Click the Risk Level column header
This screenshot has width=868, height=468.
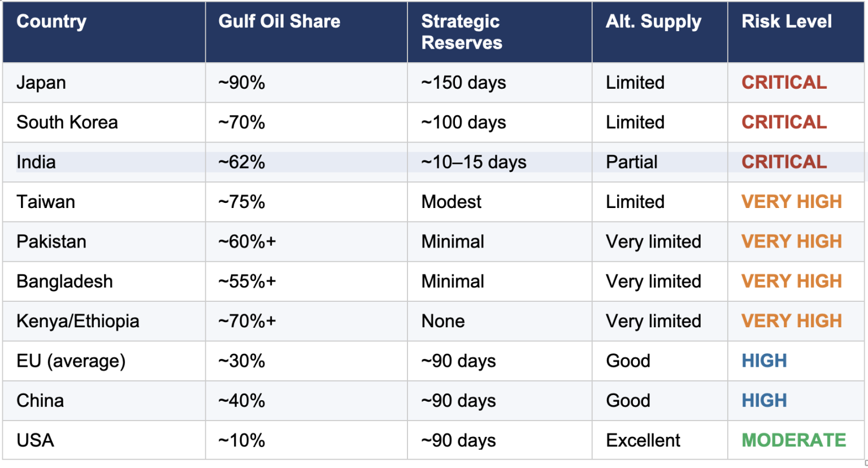click(x=786, y=21)
